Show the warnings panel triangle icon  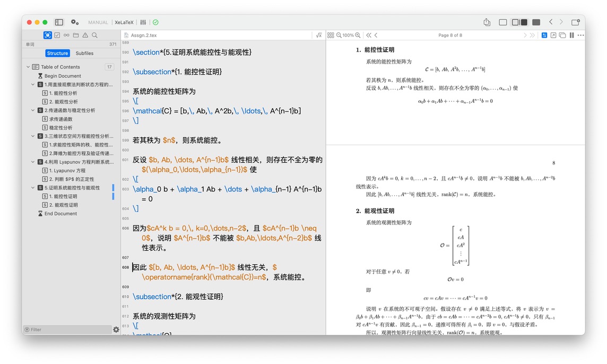tap(85, 35)
